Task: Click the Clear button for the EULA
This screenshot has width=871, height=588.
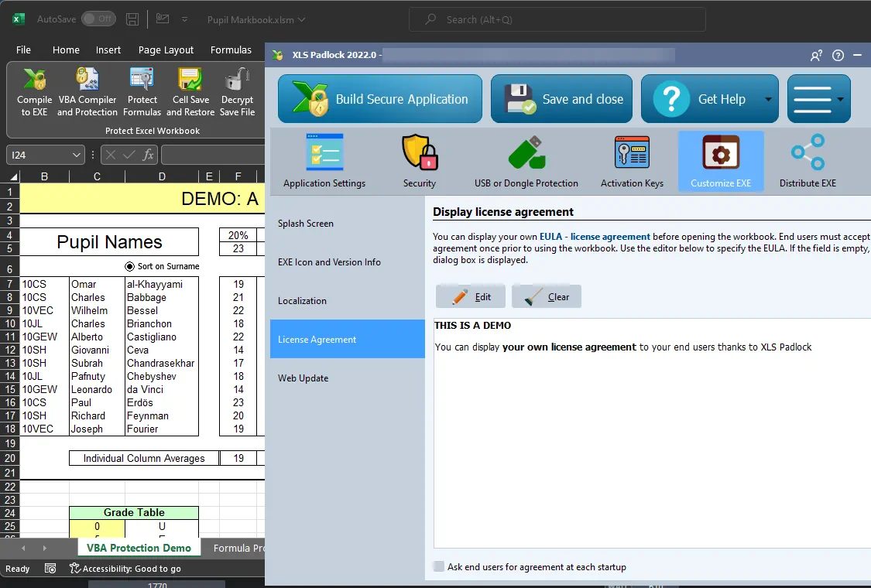Action: 546,296
